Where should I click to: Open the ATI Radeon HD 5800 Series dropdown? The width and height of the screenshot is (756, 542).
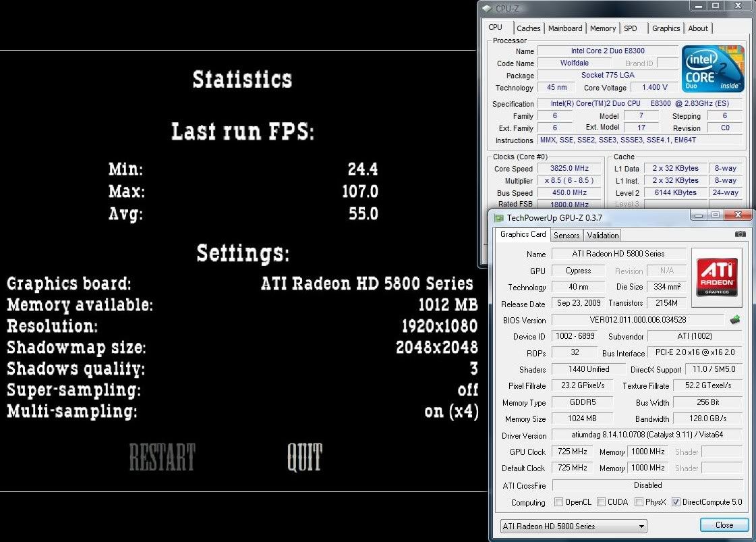click(x=573, y=526)
